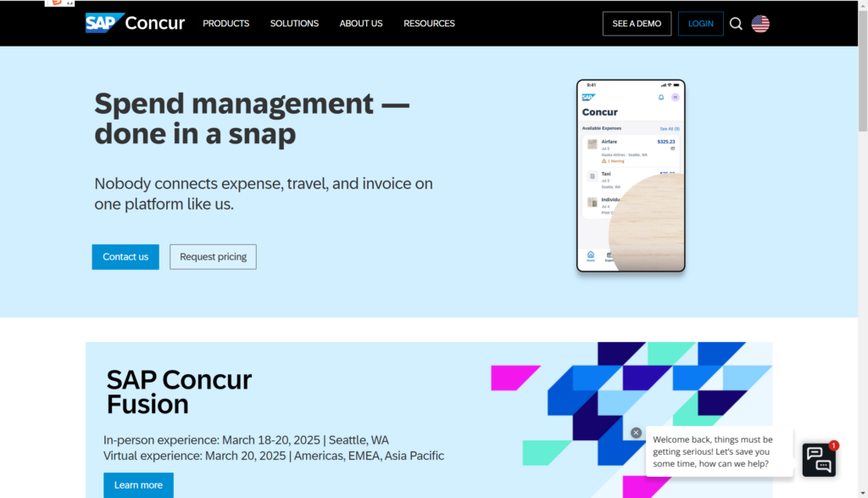Click the US flag region selector

click(x=760, y=24)
